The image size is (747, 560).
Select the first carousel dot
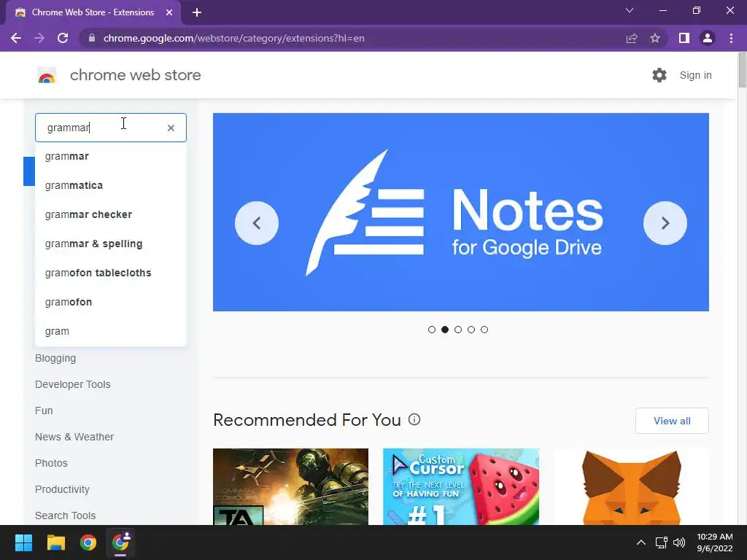(432, 330)
